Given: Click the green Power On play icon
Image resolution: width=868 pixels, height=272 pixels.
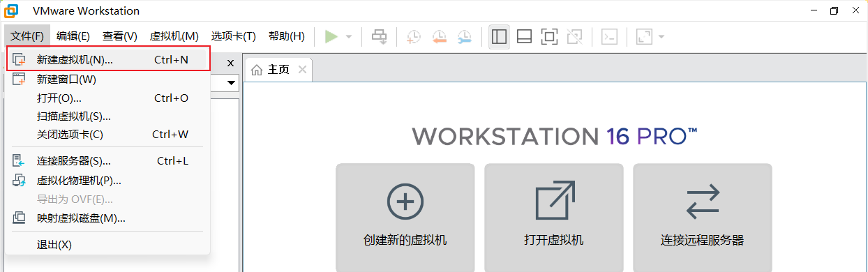Looking at the screenshot, I should pyautogui.click(x=331, y=36).
